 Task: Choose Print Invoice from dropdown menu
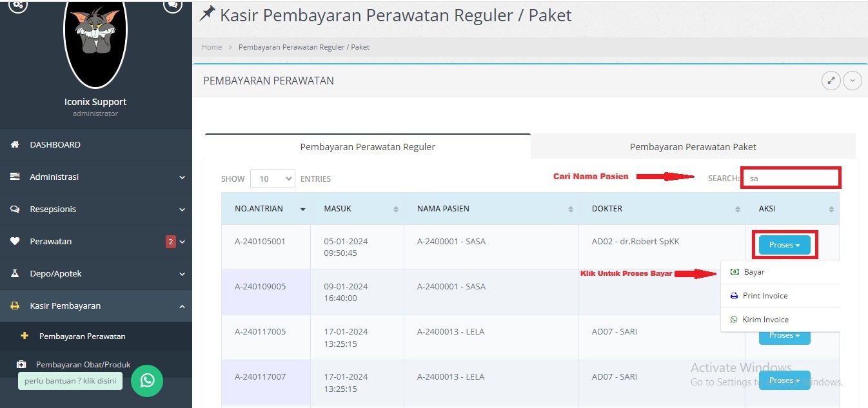[765, 296]
